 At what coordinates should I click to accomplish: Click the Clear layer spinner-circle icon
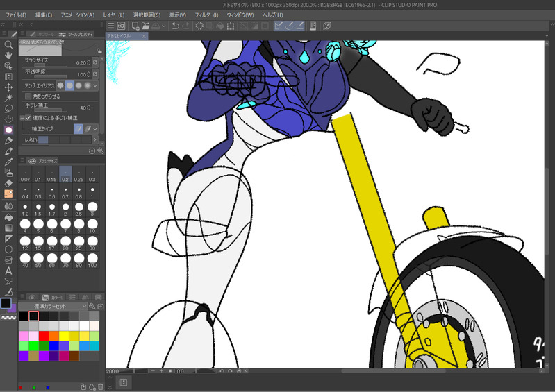click(199, 26)
